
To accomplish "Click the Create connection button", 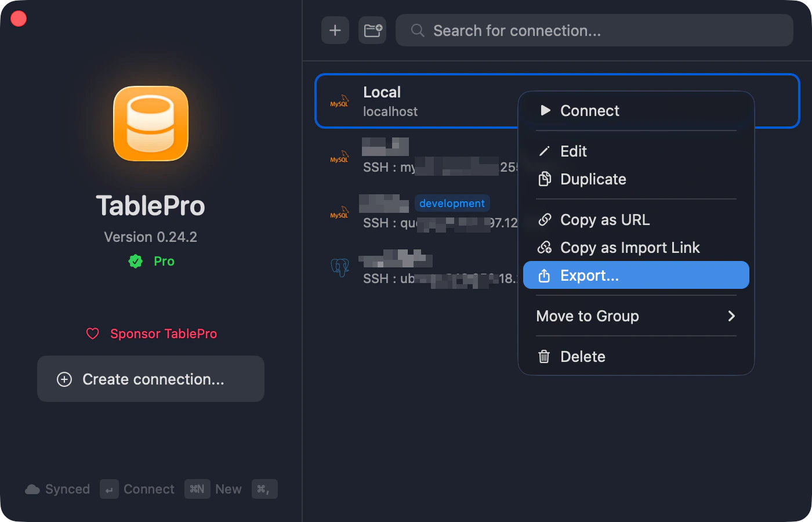I will pyautogui.click(x=151, y=379).
